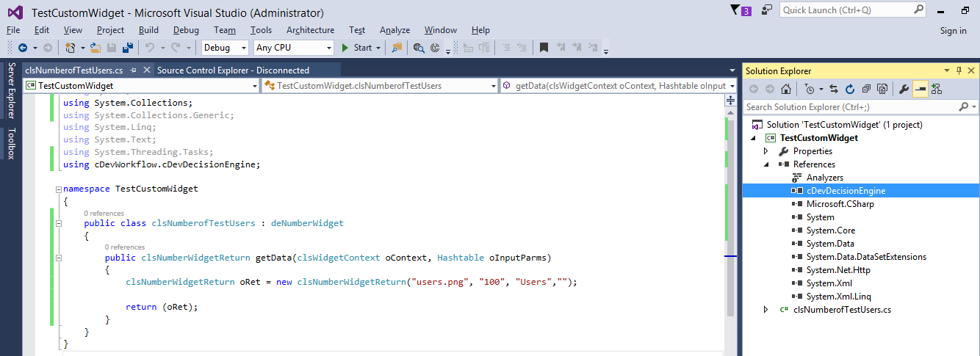
Task: Collapse the getData method outline
Action: 58,258
